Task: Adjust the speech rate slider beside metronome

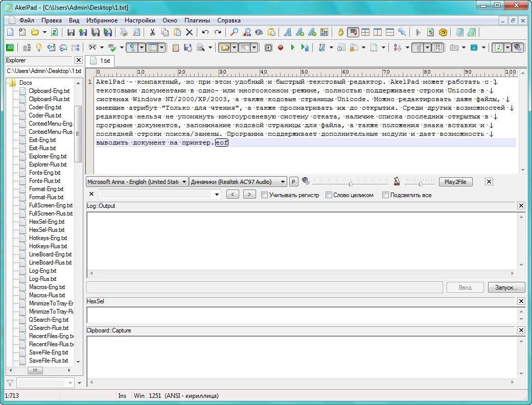Action: click(x=420, y=183)
